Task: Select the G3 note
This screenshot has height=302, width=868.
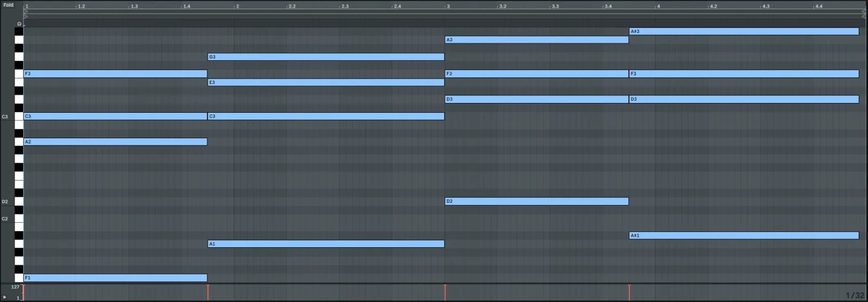Action: click(326, 56)
